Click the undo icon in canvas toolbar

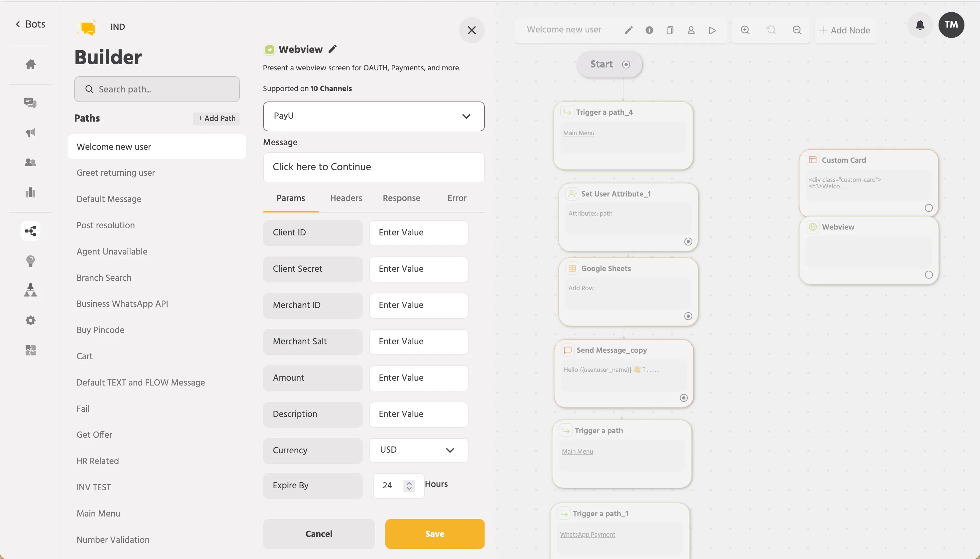point(771,30)
